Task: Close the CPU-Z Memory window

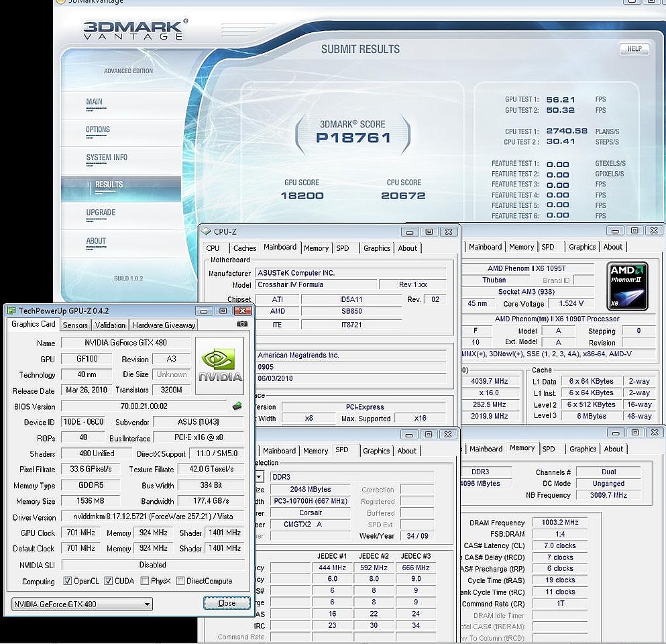Action: (x=655, y=433)
